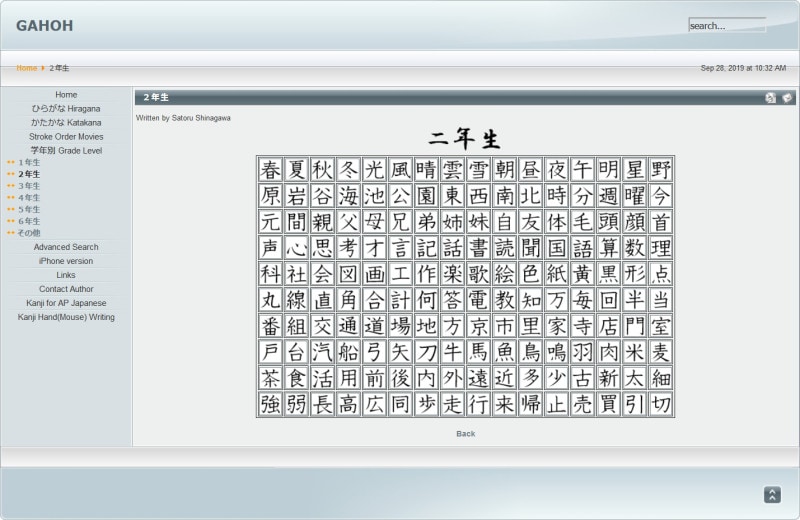This screenshot has height=520, width=800.
Task: Open the GAHOH site title
Action: (x=44, y=26)
